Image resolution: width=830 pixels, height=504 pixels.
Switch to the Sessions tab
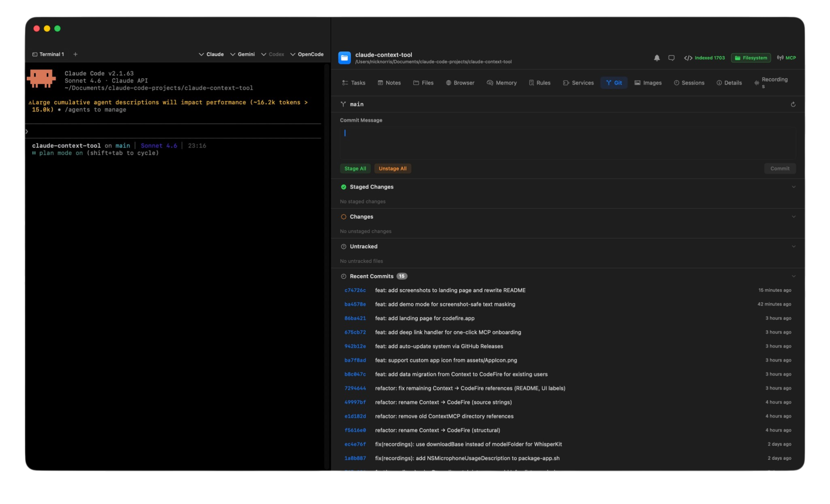[x=689, y=83]
